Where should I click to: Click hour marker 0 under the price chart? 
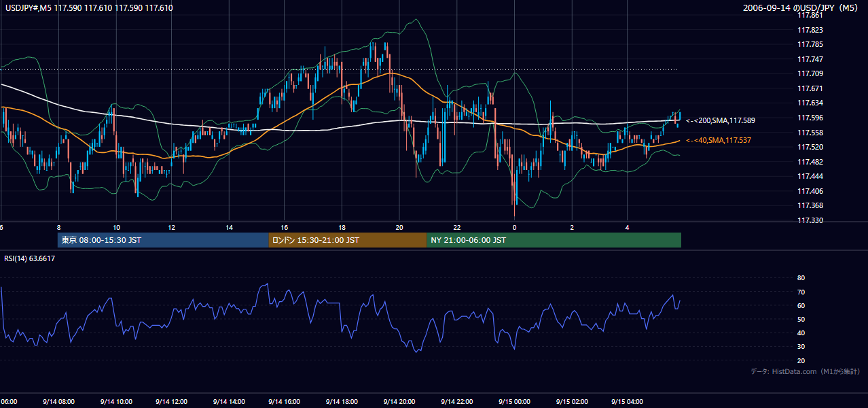(515, 227)
